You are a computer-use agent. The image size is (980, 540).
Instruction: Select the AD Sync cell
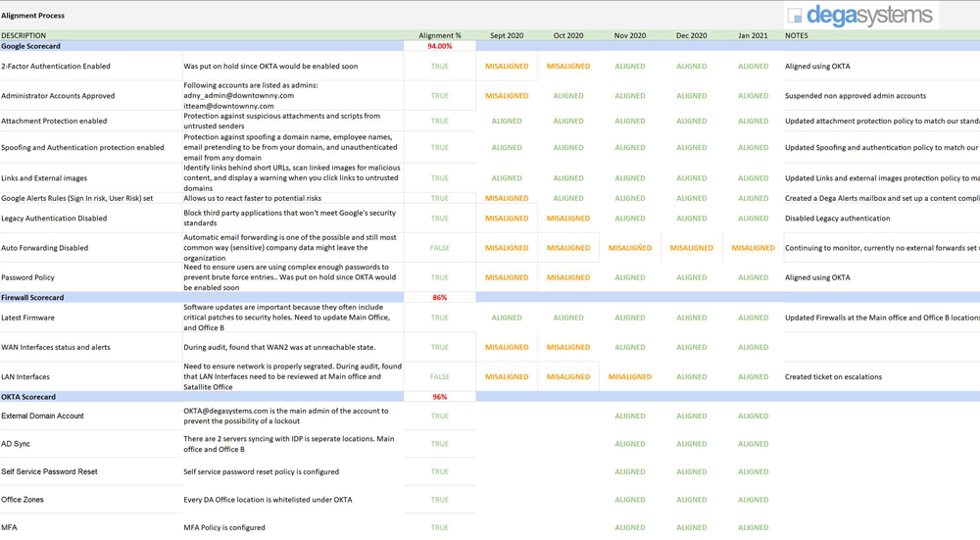coord(90,444)
